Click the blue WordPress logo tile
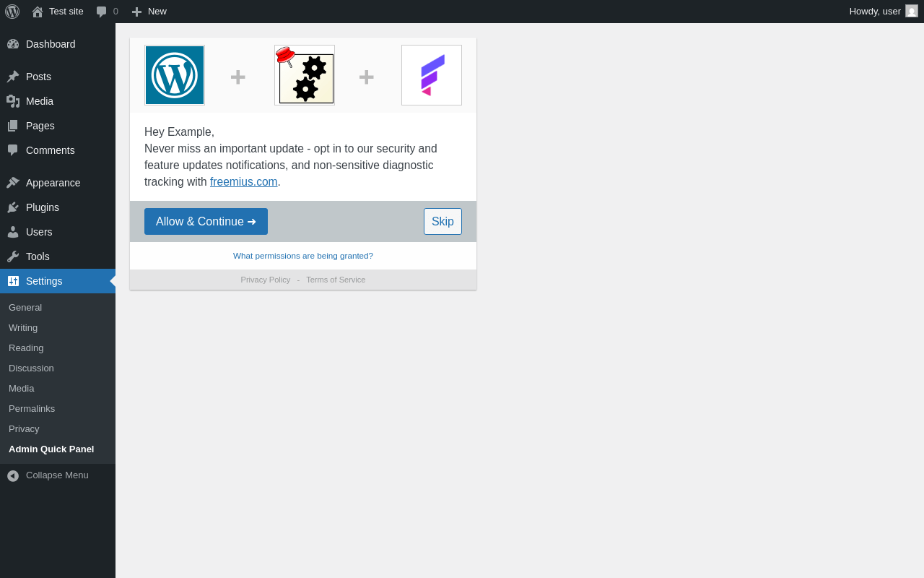924x578 pixels. [175, 75]
